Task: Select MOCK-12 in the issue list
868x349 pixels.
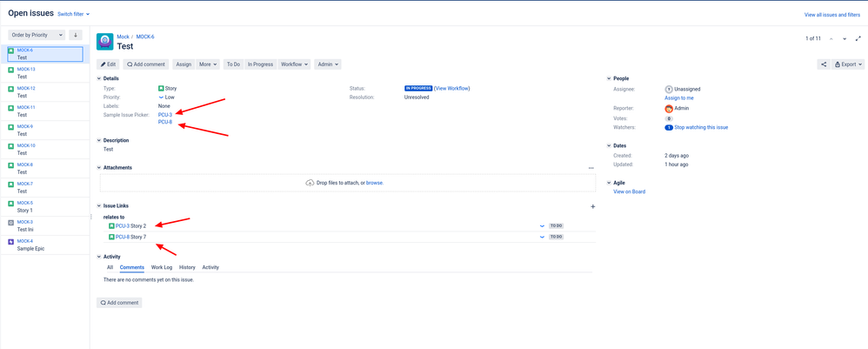Action: [x=45, y=92]
